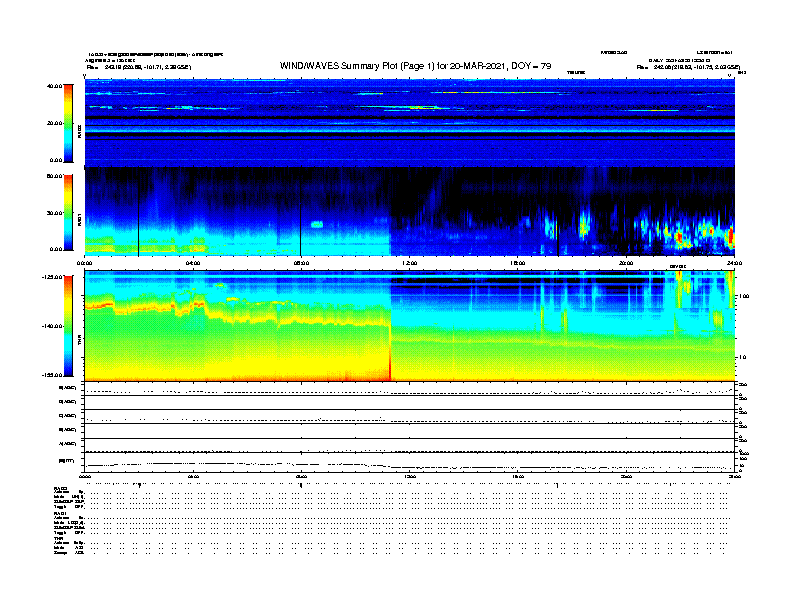Click the 40.00 label on RAD2 scale
This screenshot has width=792, height=612.
pos(54,86)
